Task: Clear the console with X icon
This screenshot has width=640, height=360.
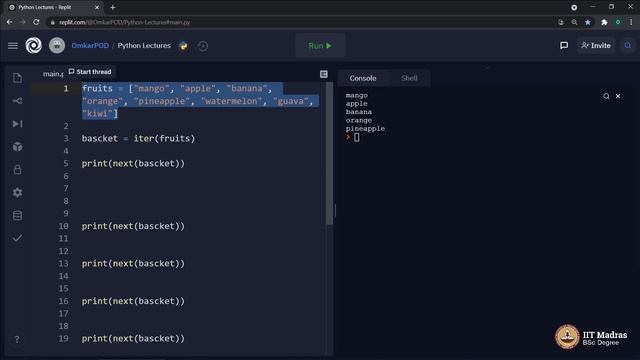Action: tap(618, 96)
